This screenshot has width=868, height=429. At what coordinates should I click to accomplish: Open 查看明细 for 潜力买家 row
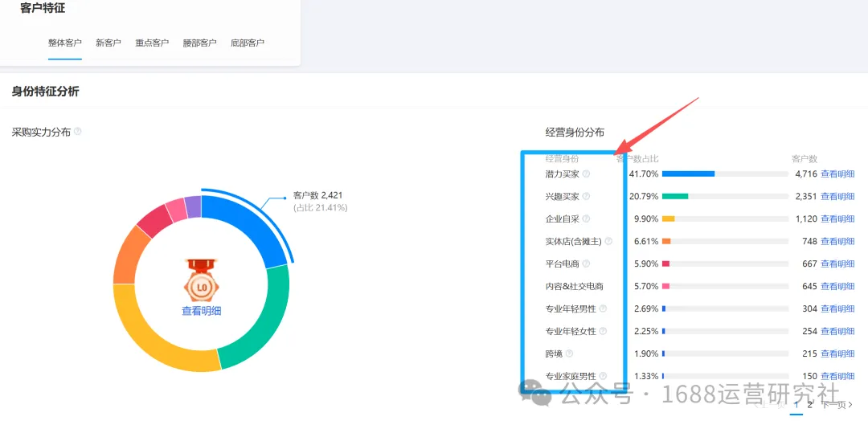point(837,174)
